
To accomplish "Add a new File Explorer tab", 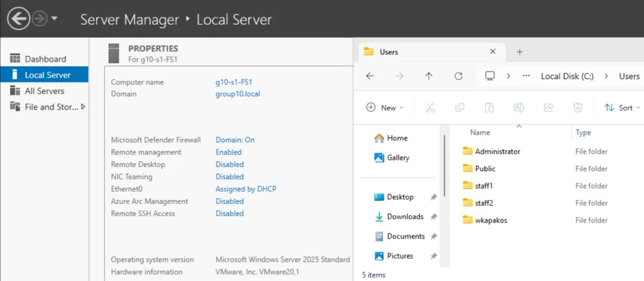I will pyautogui.click(x=520, y=51).
